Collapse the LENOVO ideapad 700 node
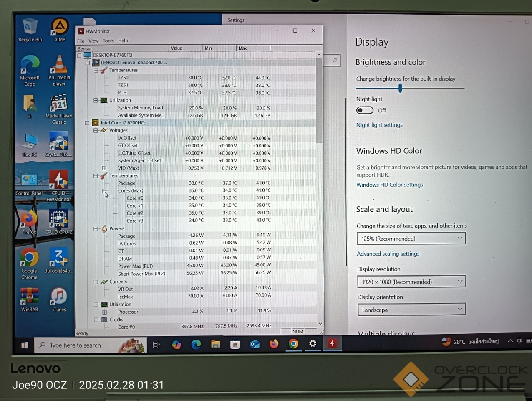Image resolution: width=532 pixels, height=401 pixels. point(88,63)
